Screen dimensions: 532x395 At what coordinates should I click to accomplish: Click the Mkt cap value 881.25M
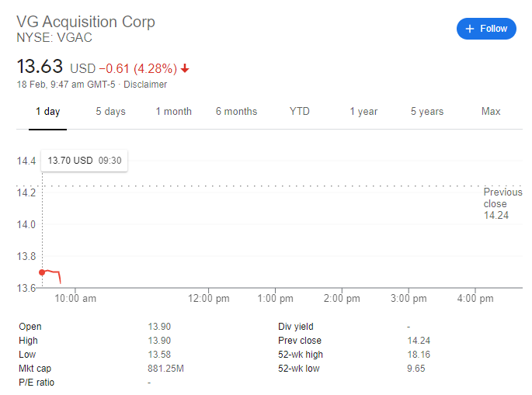click(x=165, y=369)
